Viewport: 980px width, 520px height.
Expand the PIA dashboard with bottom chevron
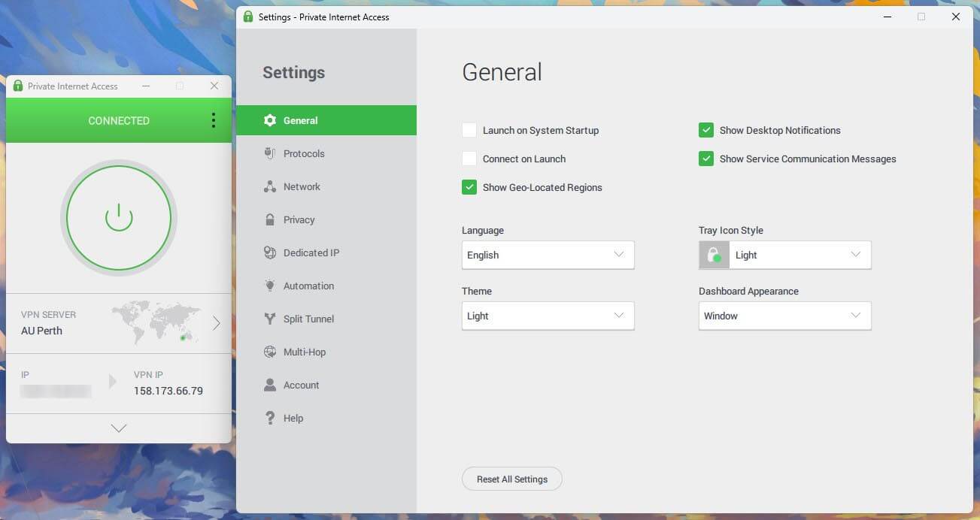119,428
